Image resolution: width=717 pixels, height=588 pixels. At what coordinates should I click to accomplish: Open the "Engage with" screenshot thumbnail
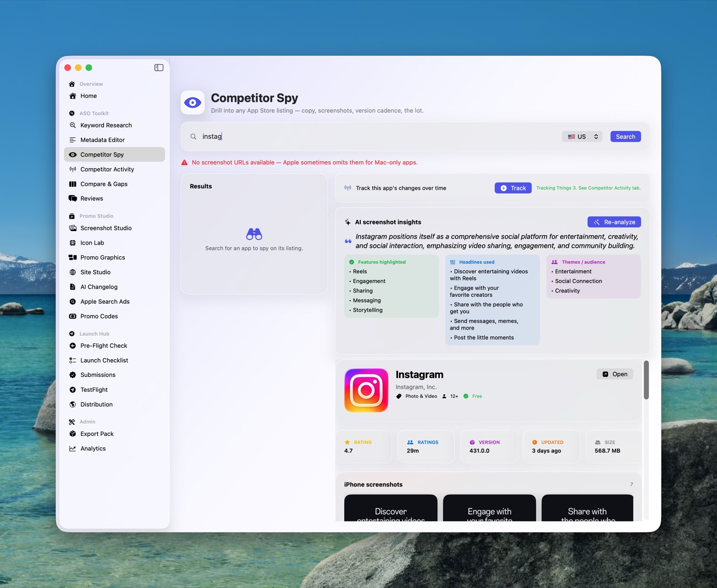489,508
